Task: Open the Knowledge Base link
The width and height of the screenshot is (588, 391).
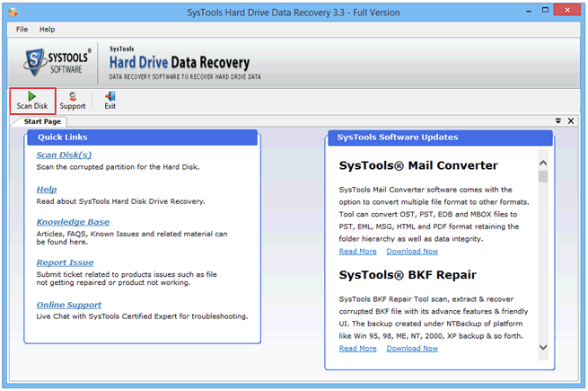Action: [x=73, y=222]
